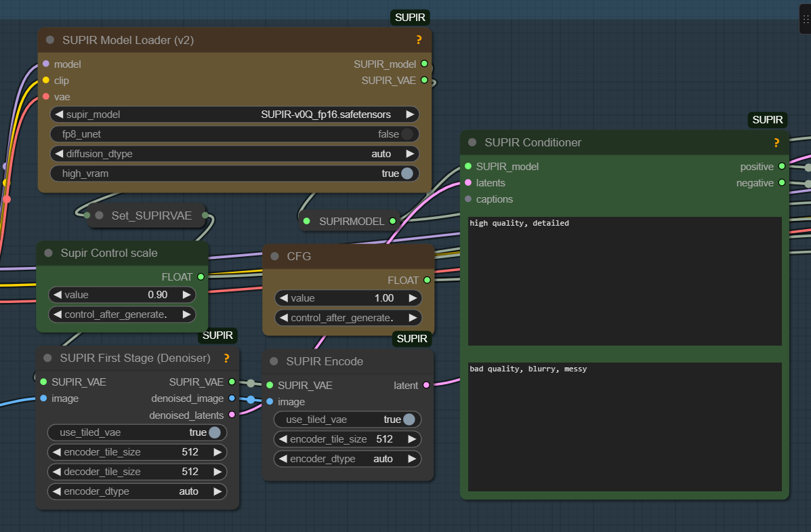Open the diffusion_dtype dropdown

(x=234, y=154)
